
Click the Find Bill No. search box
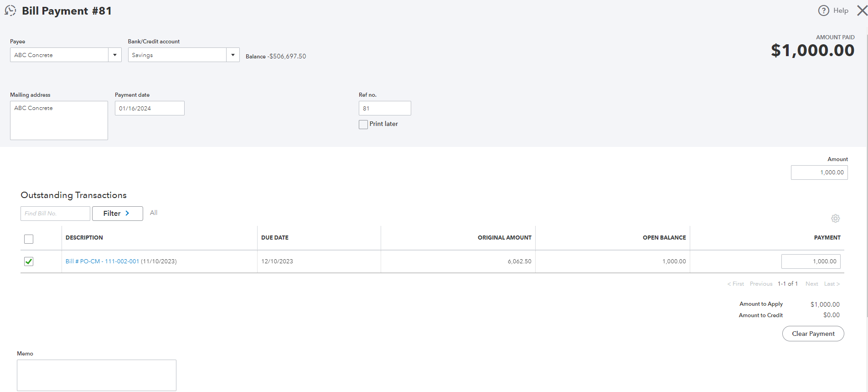pyautogui.click(x=55, y=214)
